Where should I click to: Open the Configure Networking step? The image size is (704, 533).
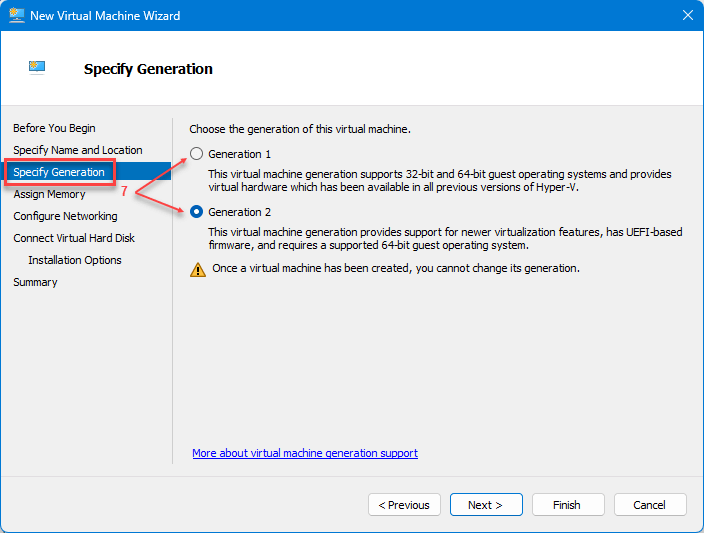click(66, 216)
